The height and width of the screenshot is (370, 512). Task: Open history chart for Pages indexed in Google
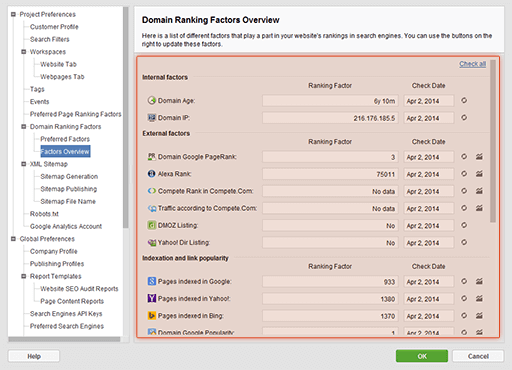point(479,281)
